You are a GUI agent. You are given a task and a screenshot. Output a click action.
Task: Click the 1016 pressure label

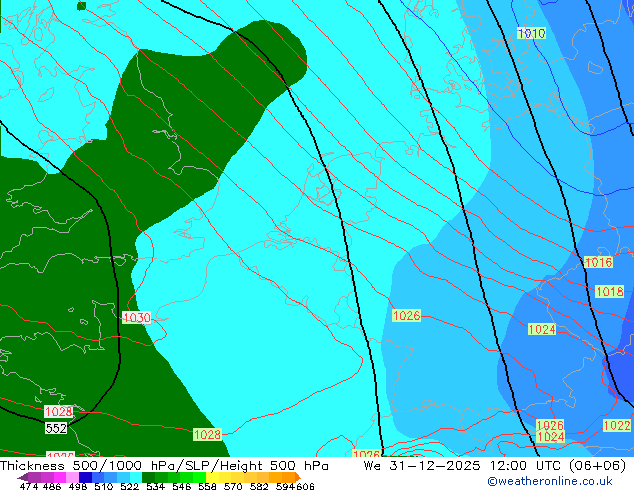point(598,262)
